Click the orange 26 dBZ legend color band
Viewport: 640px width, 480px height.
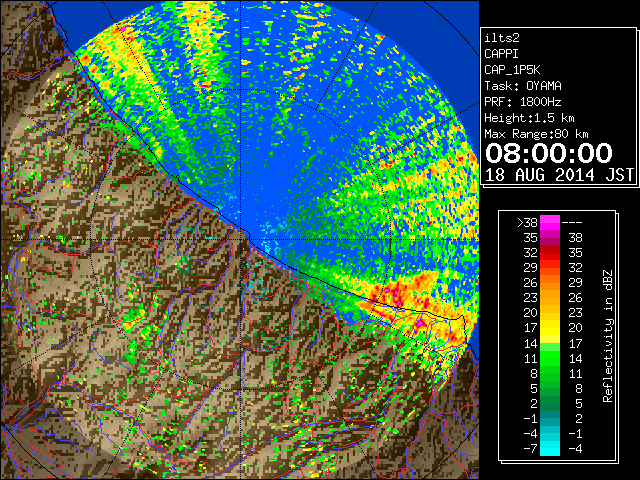coord(550,283)
